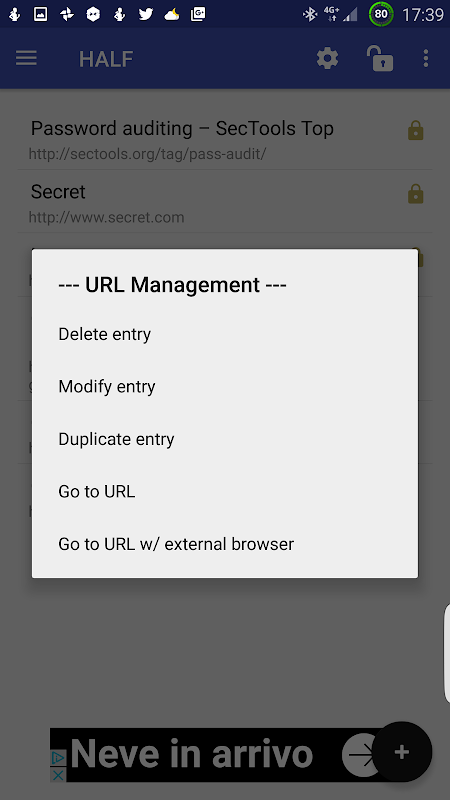The width and height of the screenshot is (450, 800).
Task: Tap the open padlock icon
Action: tap(380, 58)
